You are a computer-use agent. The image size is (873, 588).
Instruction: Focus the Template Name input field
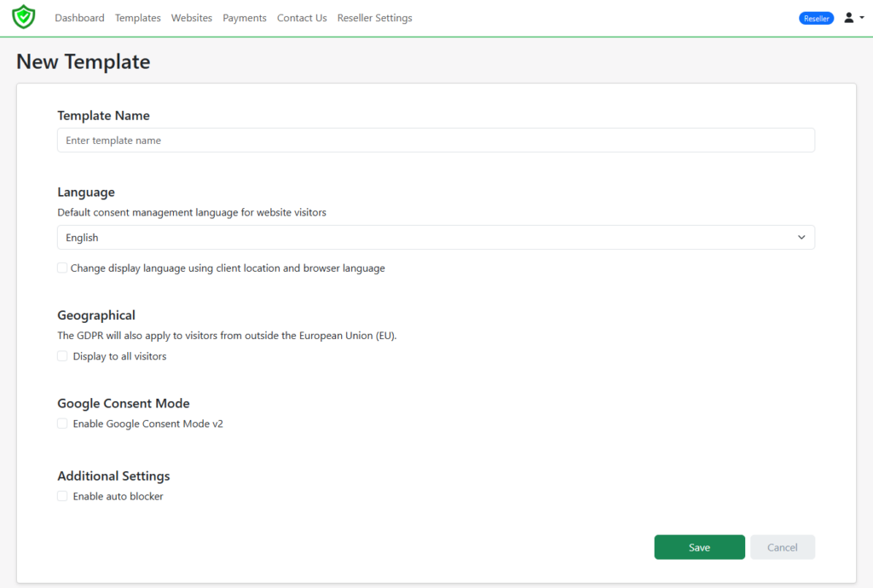point(436,141)
